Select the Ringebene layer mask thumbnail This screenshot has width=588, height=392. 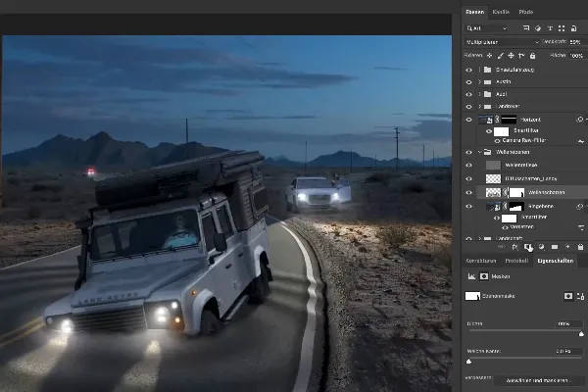(x=516, y=207)
